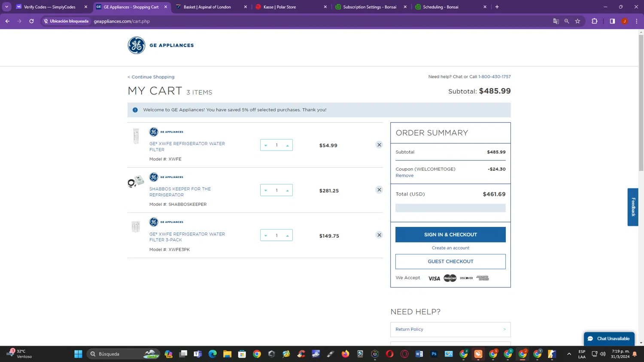Click the info icon in welcome banner
This screenshot has height=362, width=644.
click(135, 110)
